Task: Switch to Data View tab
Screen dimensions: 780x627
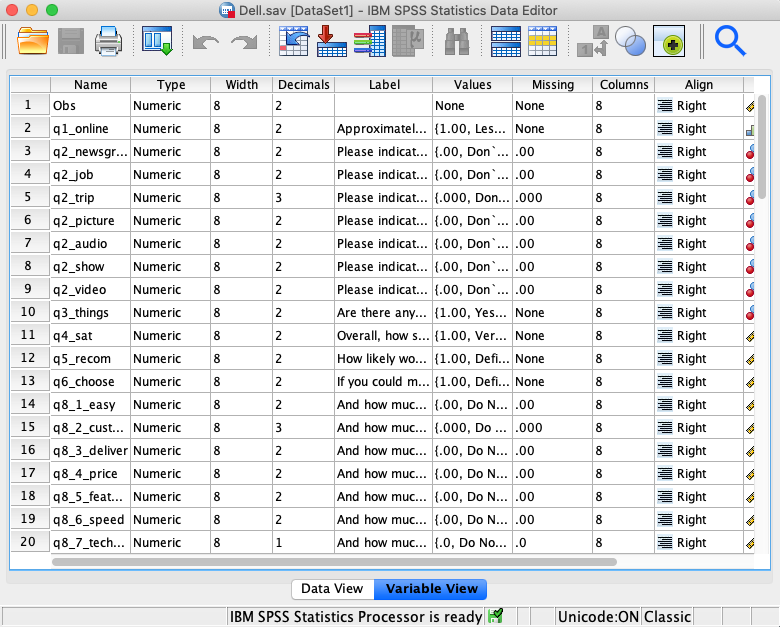Action: pos(332,589)
